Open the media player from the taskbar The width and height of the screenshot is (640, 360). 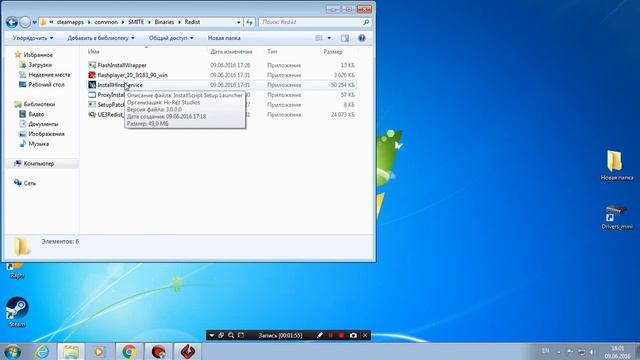[x=99, y=351]
